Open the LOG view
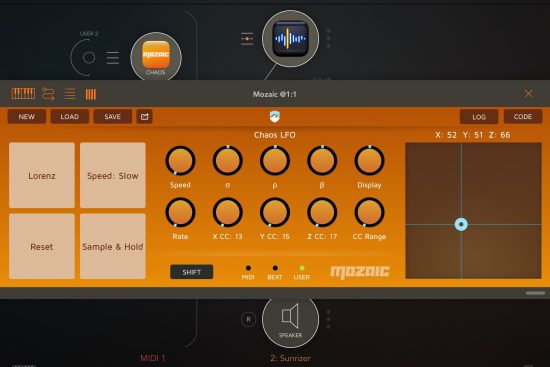The width and height of the screenshot is (550, 367). coord(479,116)
